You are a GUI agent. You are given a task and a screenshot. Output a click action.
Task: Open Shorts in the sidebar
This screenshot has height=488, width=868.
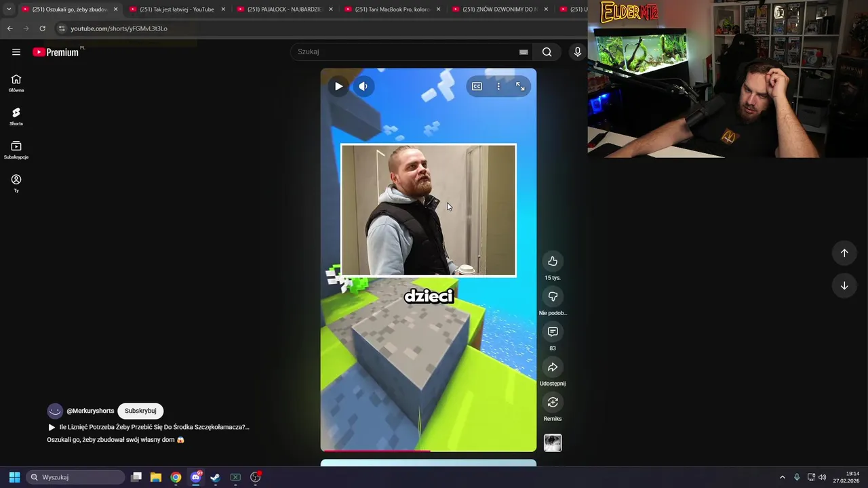16,117
